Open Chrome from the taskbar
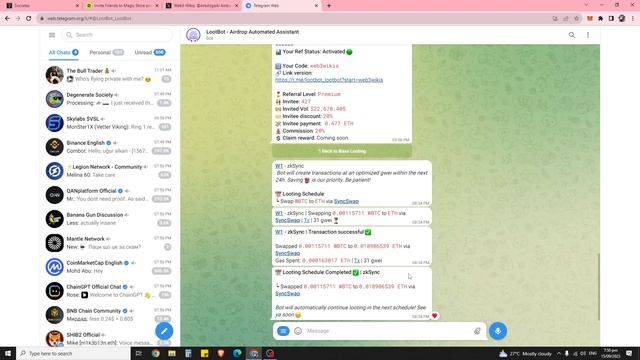Screen dimensions: 640x360 [x=156, y=353]
